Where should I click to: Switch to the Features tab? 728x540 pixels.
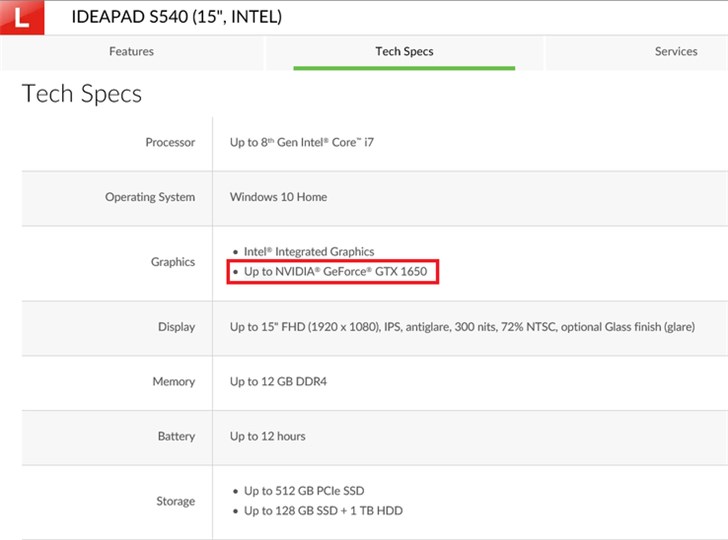[x=131, y=52]
